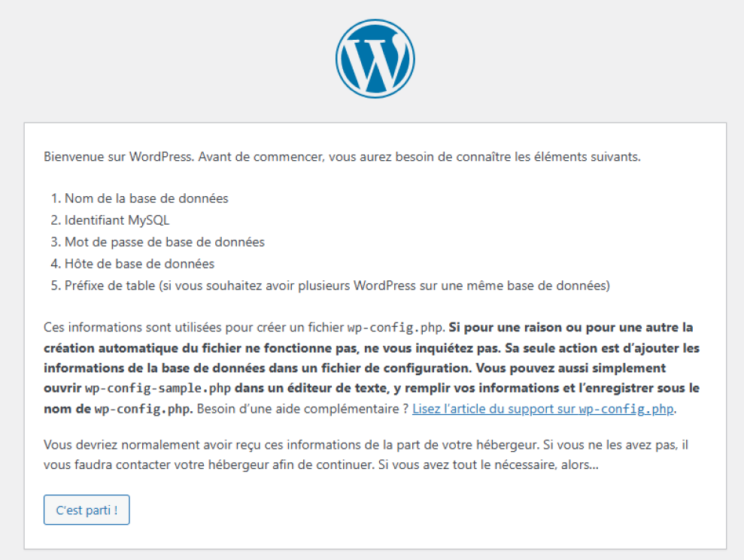Viewport: 744px width, 560px height.
Task: Click the wp-config-sample.php code text
Action: click(158, 389)
